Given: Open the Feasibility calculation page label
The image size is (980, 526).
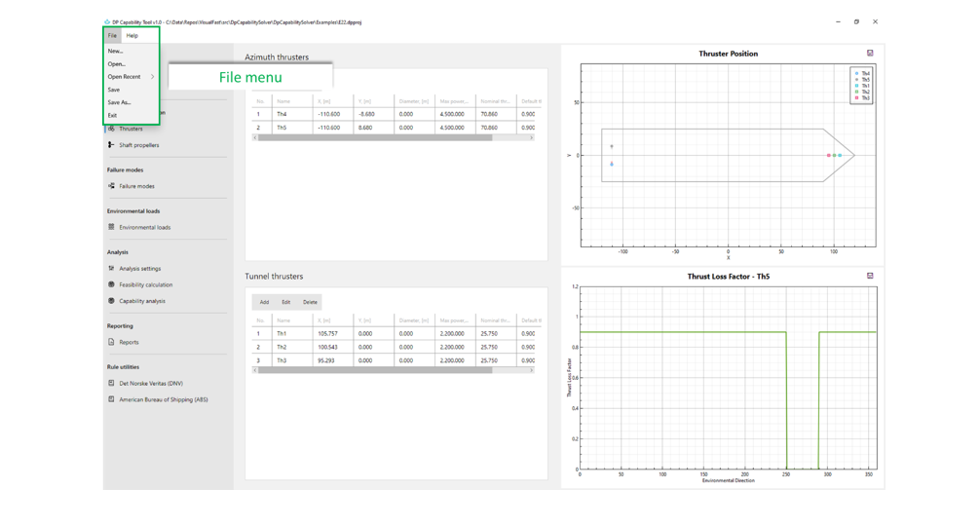Looking at the screenshot, I should point(145,284).
